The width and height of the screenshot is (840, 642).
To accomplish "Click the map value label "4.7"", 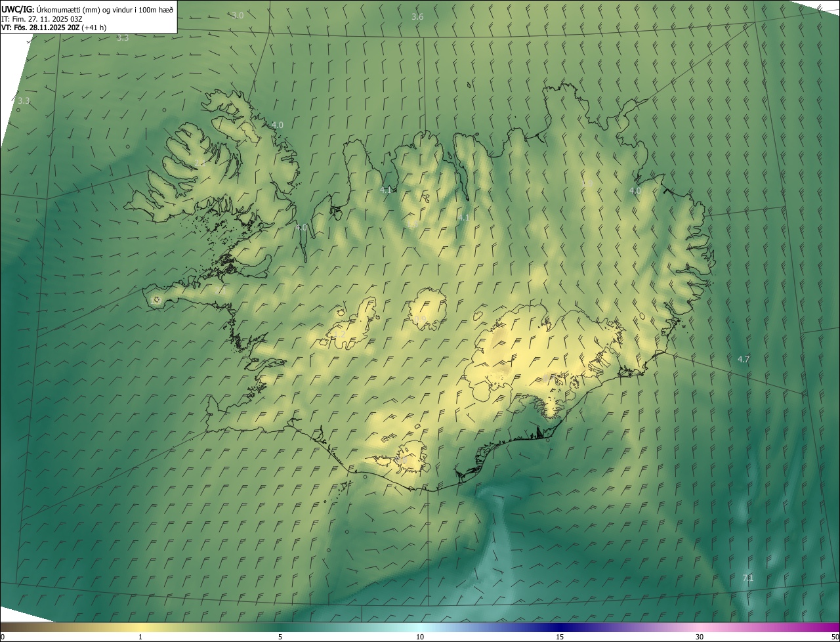I will [744, 359].
